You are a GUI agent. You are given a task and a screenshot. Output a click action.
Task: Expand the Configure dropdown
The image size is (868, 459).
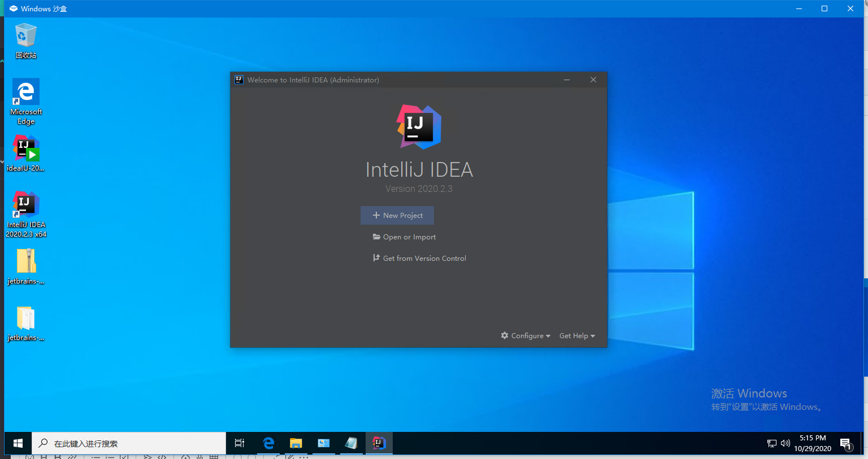[526, 335]
